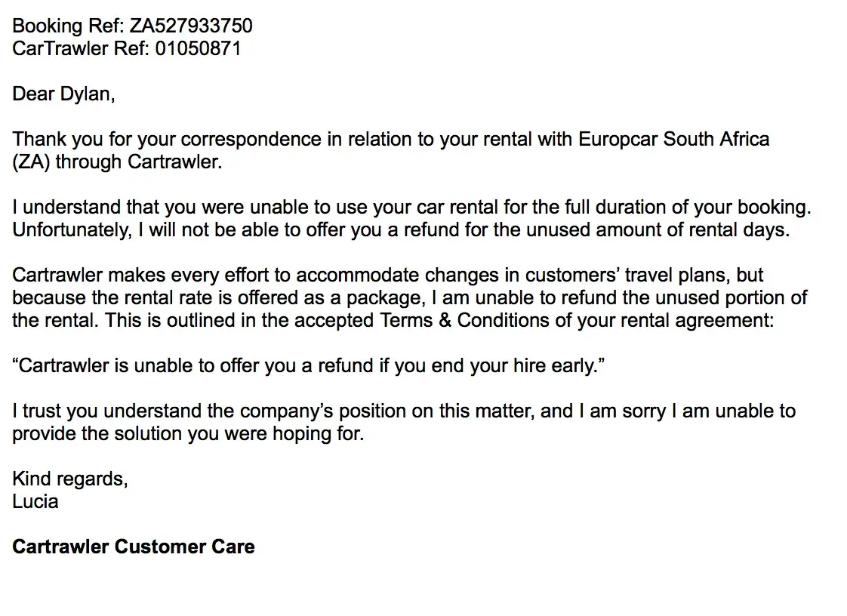Click the "Kind regards," sign-off

[x=69, y=479]
